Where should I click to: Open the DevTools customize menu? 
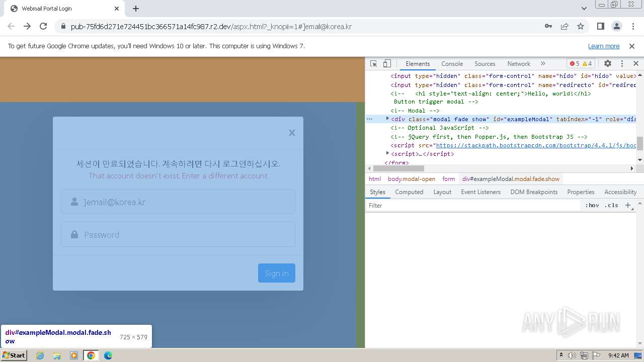pos(622,63)
